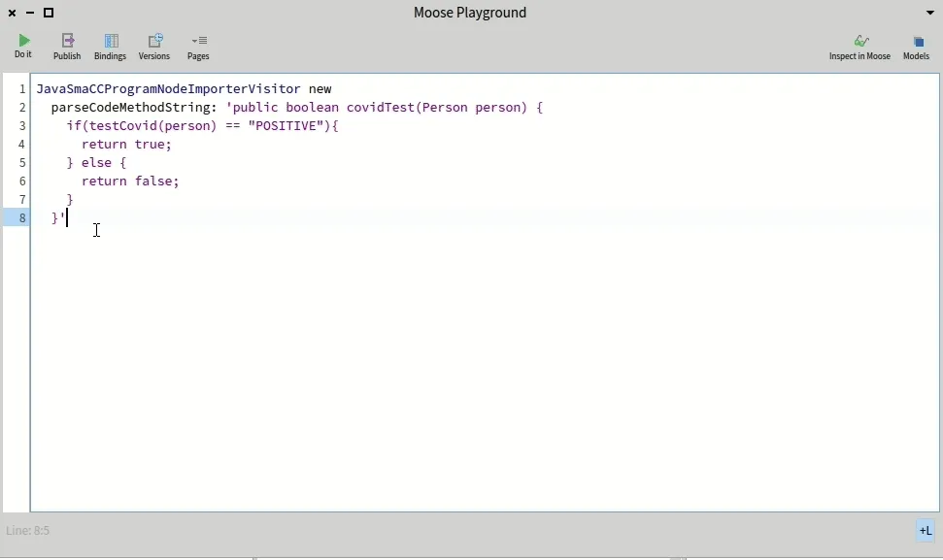Open window menu arrow in title bar
The height and width of the screenshot is (560, 943).
[x=929, y=13]
